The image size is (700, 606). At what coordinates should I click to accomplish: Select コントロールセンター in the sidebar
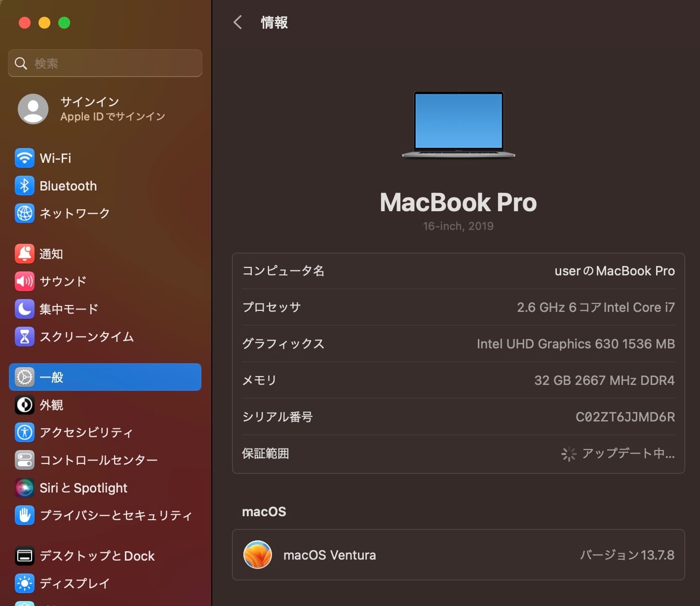point(105,460)
